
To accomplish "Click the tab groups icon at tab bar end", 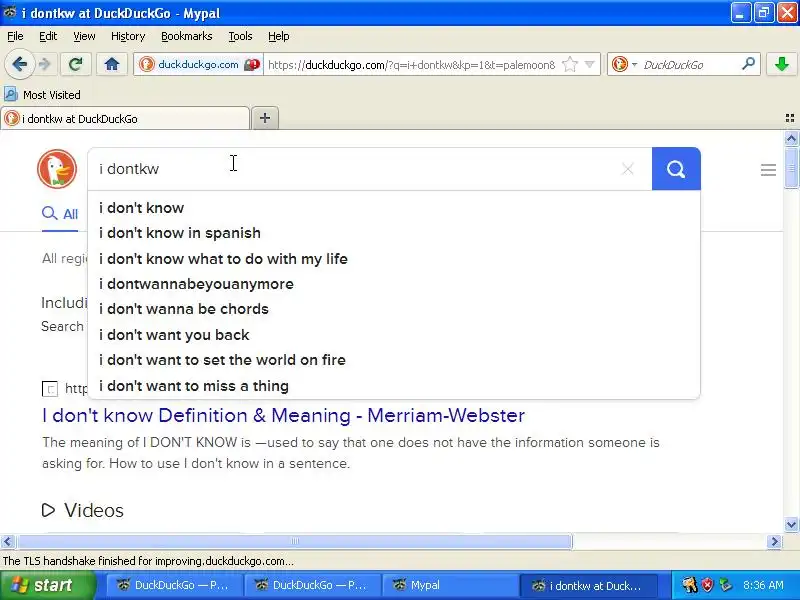I will click(790, 118).
